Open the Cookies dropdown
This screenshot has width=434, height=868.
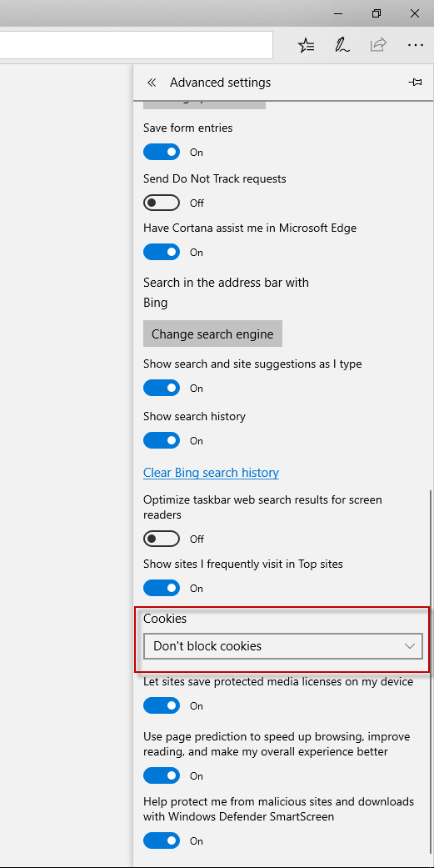point(283,646)
